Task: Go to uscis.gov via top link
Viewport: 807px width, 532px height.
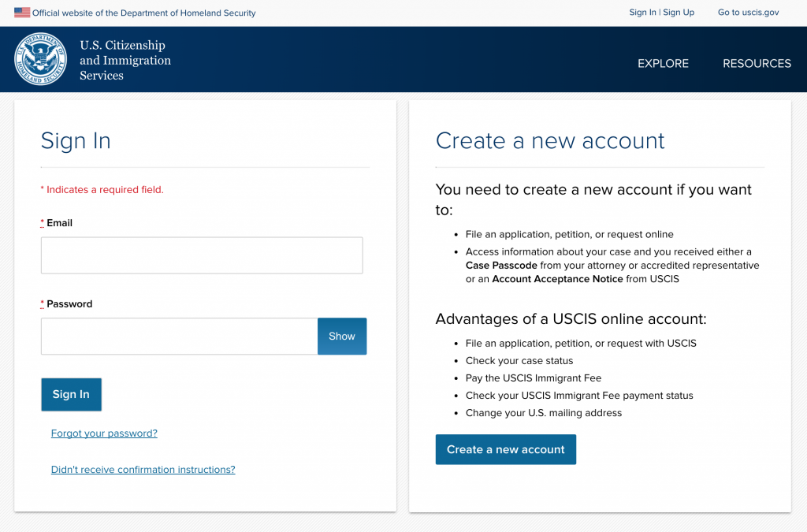Action: point(748,13)
